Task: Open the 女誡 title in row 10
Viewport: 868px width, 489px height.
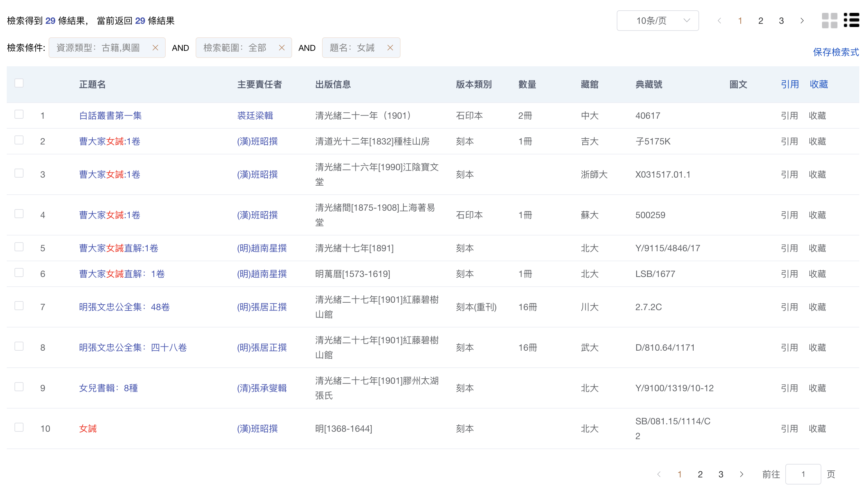Action: point(88,428)
